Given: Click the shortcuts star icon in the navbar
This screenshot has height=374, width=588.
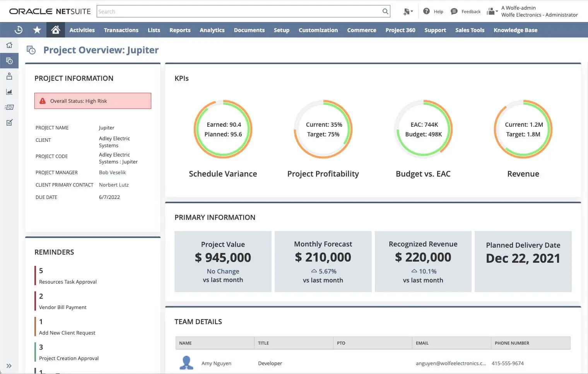Looking at the screenshot, I should [x=37, y=30].
